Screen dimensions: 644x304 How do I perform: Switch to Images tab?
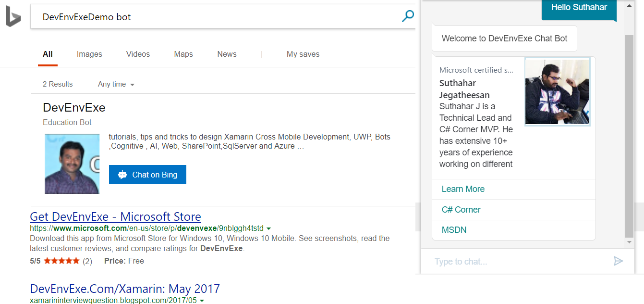pos(89,54)
